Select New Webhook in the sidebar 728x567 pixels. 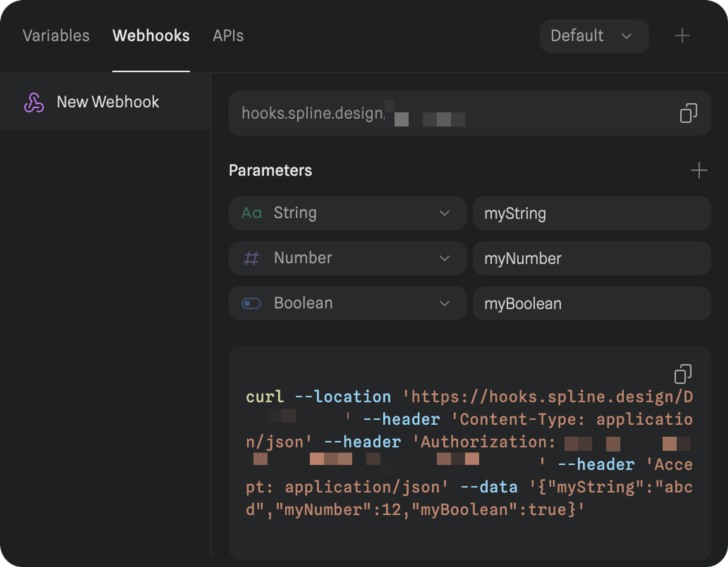click(x=108, y=102)
